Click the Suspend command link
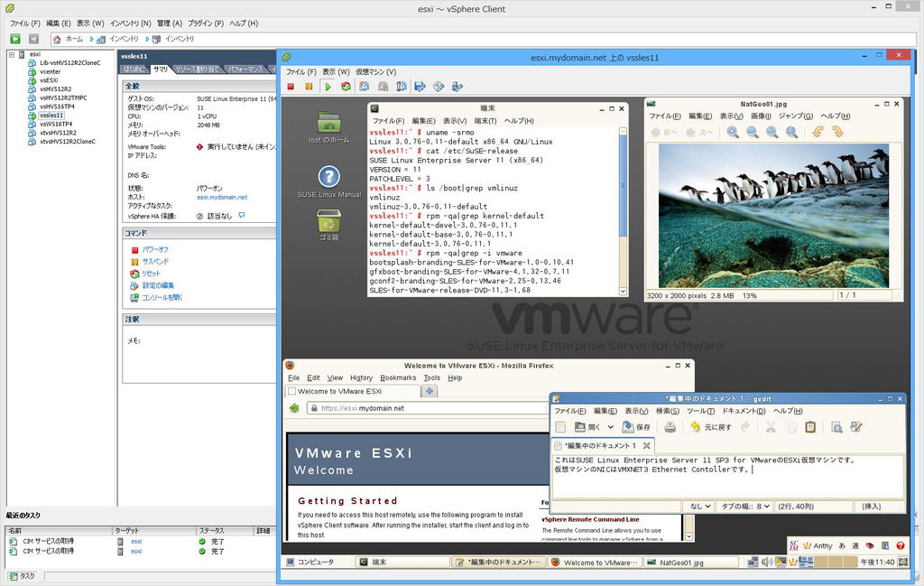924x586 pixels. 155,262
